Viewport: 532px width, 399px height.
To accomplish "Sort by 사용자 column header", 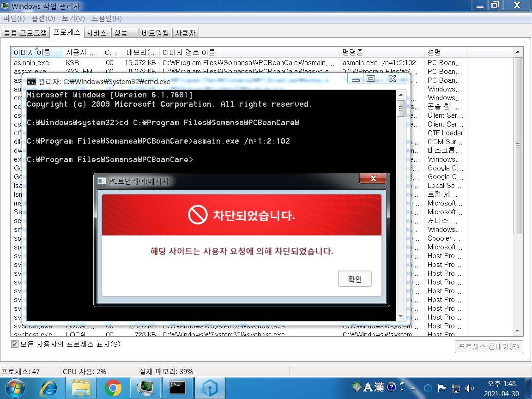I will [x=81, y=52].
